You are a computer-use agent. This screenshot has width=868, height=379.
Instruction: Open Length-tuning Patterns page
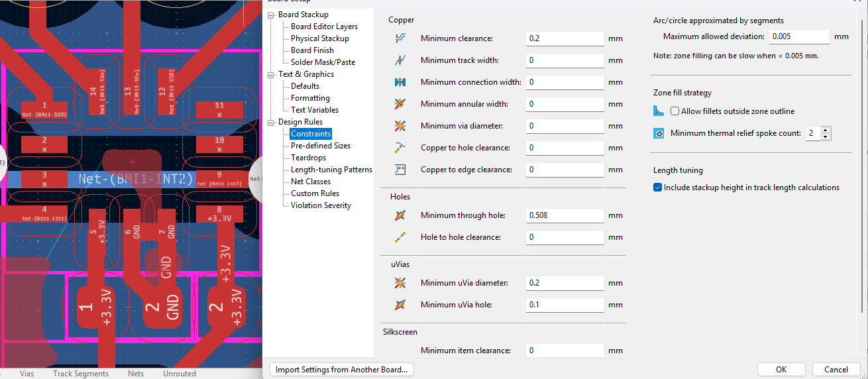[x=331, y=170]
